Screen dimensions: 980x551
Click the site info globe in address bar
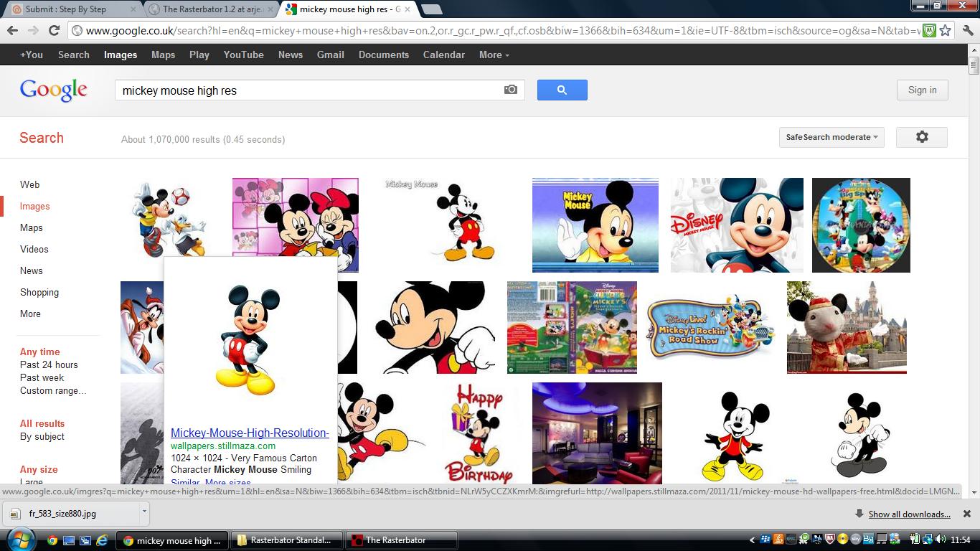pos(77,30)
